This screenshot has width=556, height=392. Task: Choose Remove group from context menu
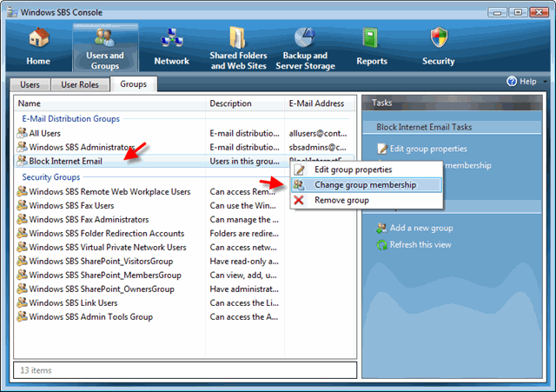click(x=367, y=200)
